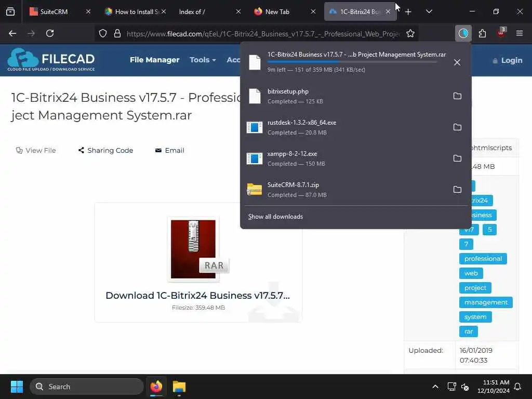Viewport: 532px width, 399px height.
Task: Show rustdesk-1.3.2-x86_64.exe in folder
Action: click(x=457, y=127)
